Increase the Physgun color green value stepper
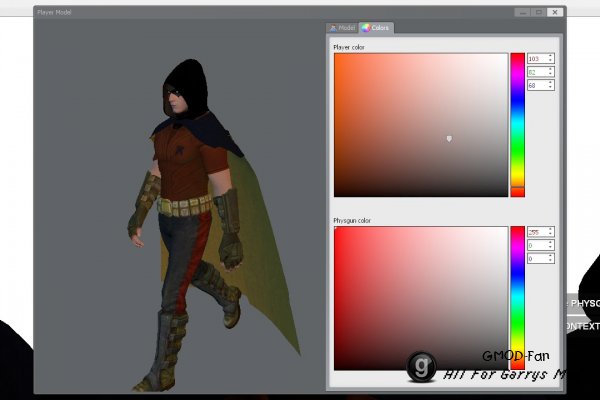The width and height of the screenshot is (600, 400). pyautogui.click(x=551, y=243)
